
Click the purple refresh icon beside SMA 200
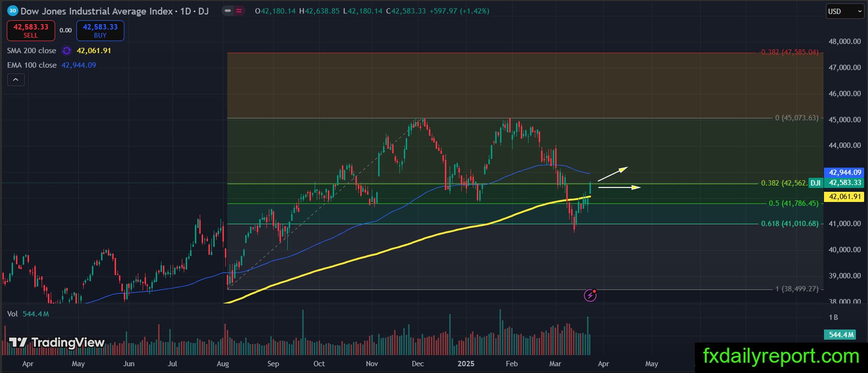point(67,51)
